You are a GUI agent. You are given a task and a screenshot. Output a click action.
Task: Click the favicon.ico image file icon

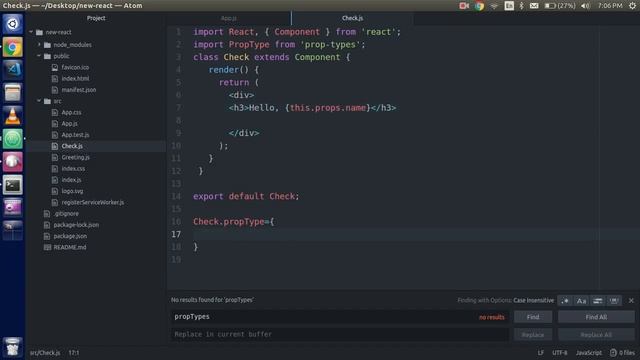tap(55, 67)
